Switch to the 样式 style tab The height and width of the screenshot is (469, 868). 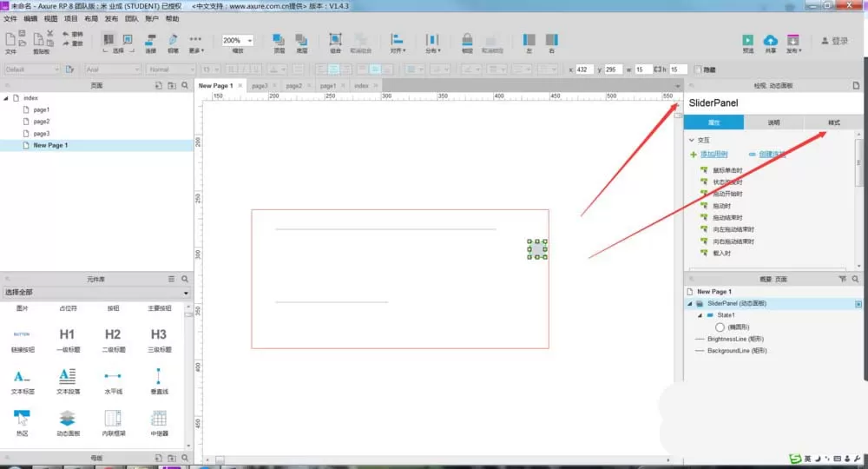(x=833, y=122)
